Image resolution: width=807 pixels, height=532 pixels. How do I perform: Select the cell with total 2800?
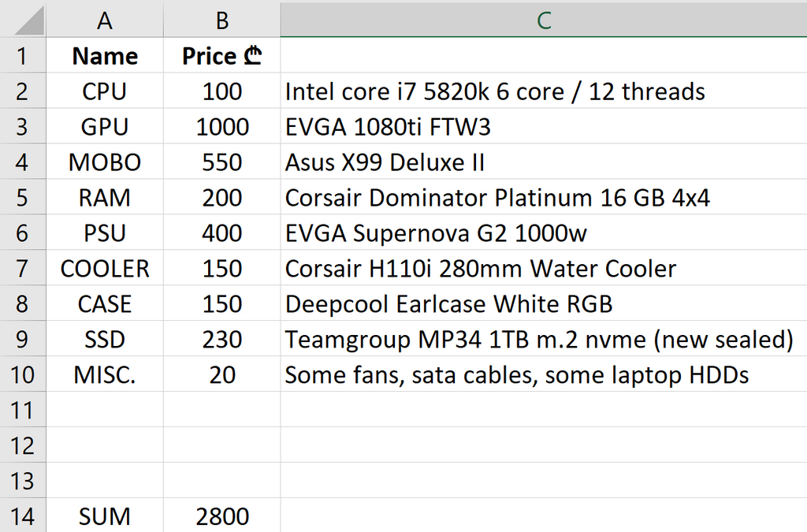pos(222,516)
